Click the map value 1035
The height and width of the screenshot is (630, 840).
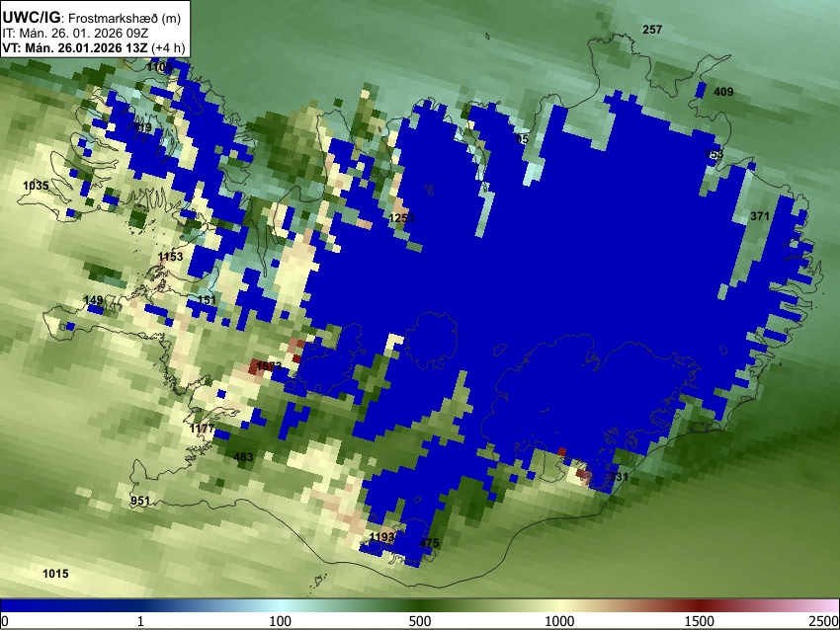[x=36, y=186]
